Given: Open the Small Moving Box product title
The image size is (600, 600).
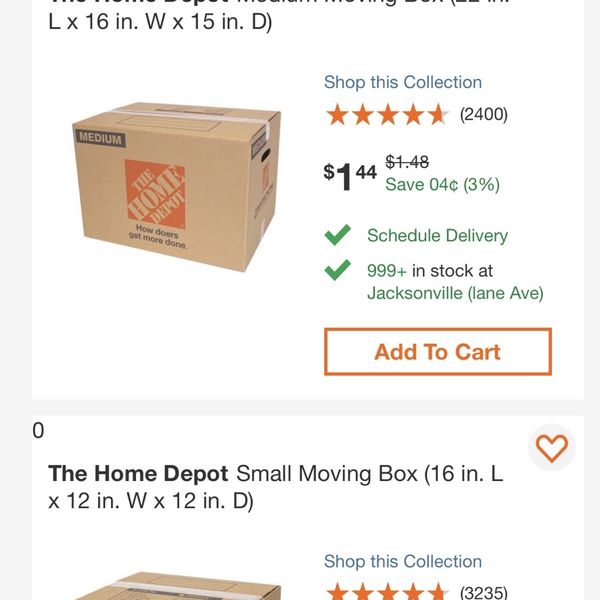Looking at the screenshot, I should (276, 487).
